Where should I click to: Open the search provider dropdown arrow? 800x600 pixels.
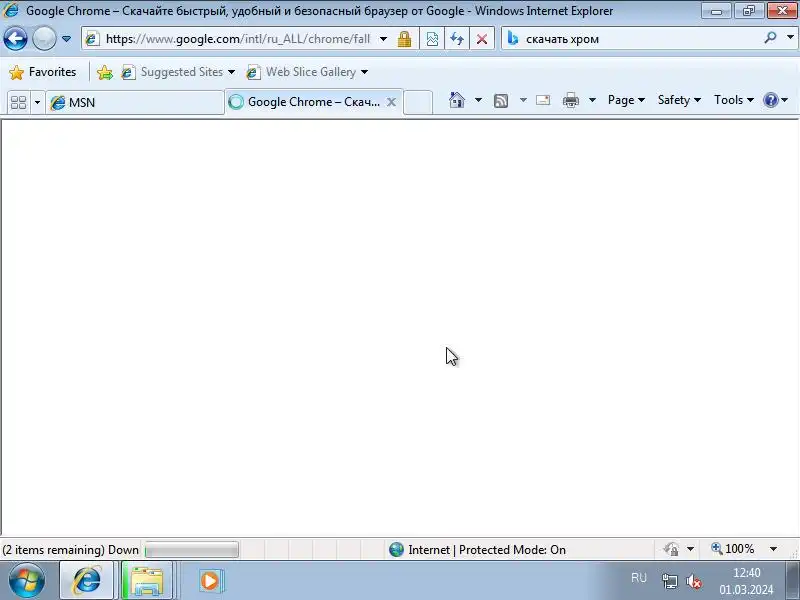click(790, 38)
